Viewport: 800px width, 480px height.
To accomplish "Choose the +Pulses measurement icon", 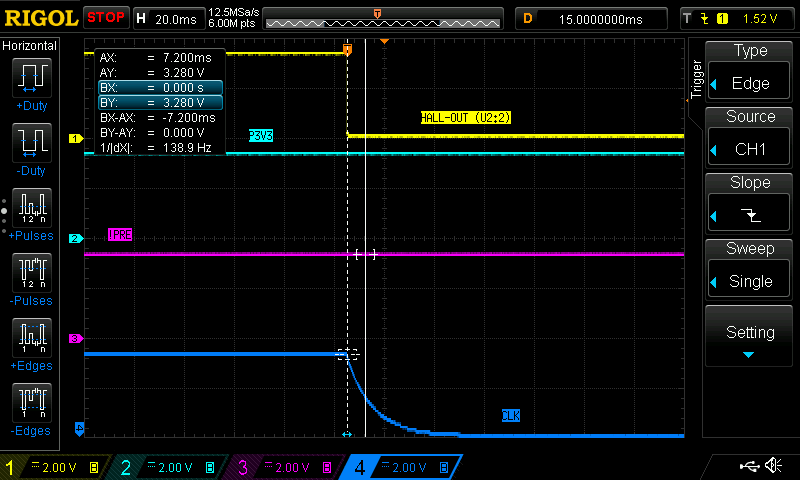I will [32, 208].
